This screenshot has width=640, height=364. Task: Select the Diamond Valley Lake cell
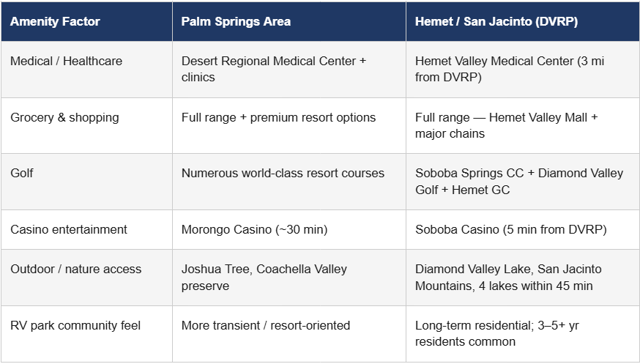tap(508, 277)
